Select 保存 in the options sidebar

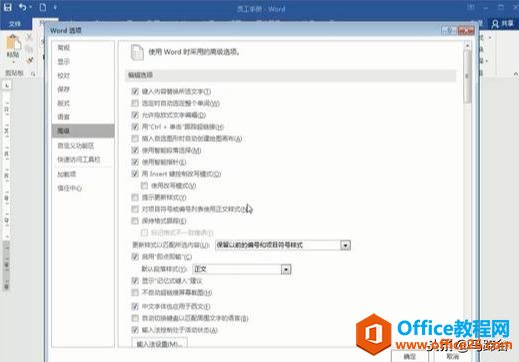[x=64, y=89]
